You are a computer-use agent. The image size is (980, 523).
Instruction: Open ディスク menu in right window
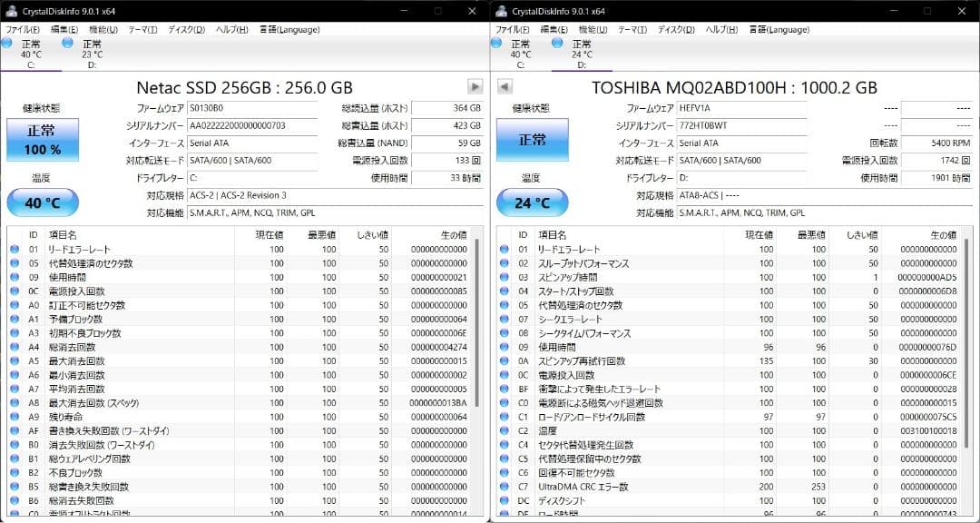point(676,29)
